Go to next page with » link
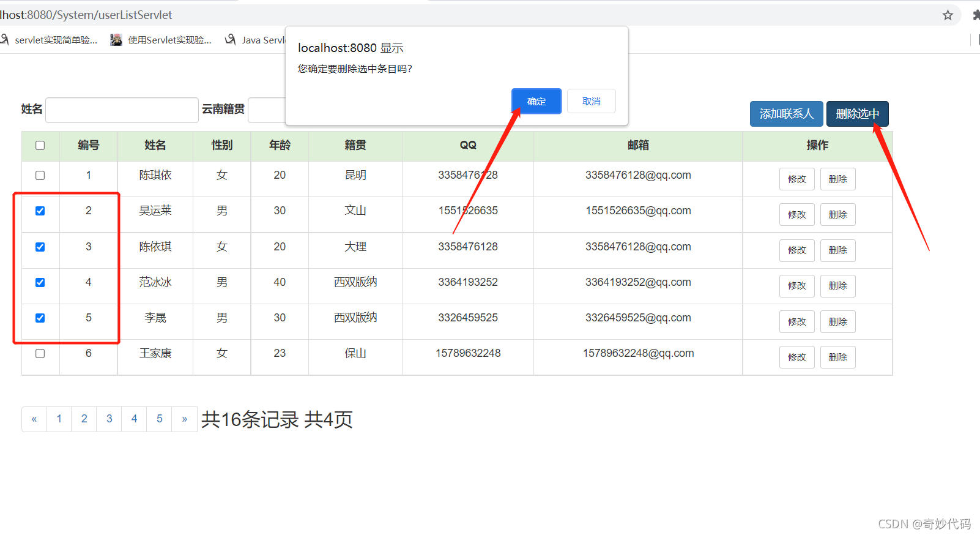980x535 pixels. (x=185, y=419)
